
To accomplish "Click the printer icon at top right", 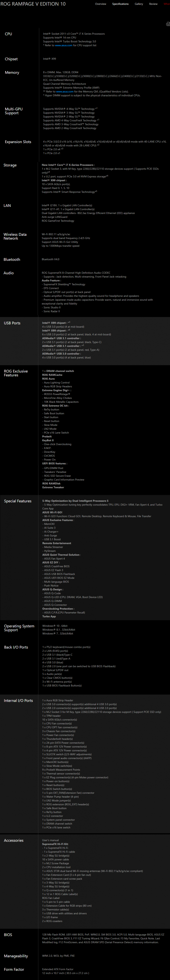I will 168,24.
